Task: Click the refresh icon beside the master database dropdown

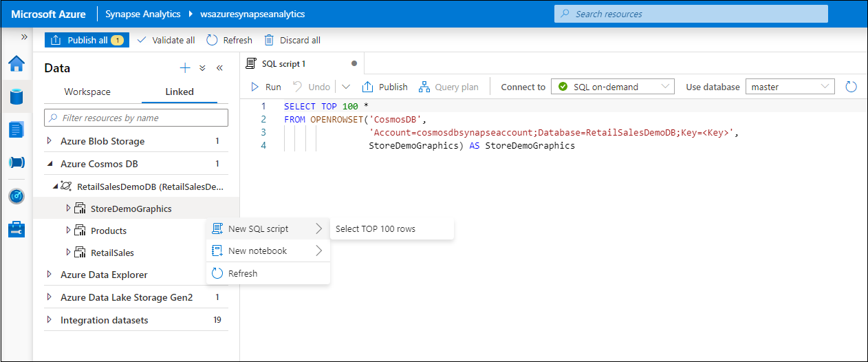Action: tap(851, 87)
